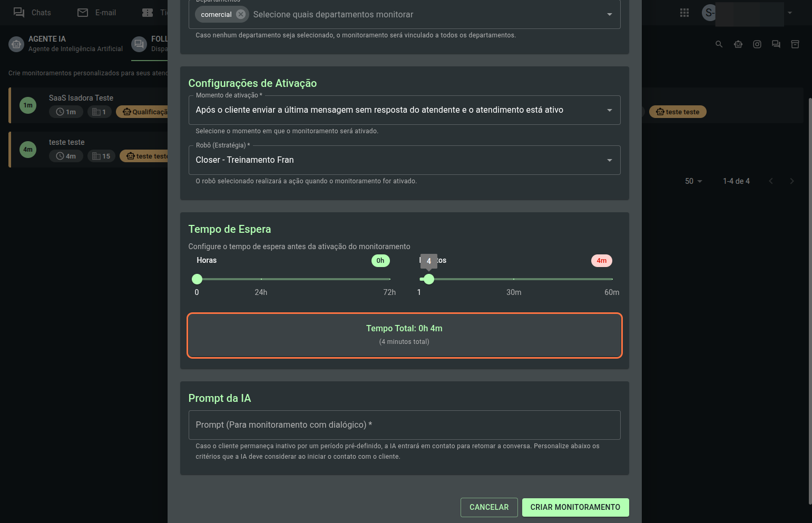Screen dimensions: 812x523
Task: Click the Instagram icon in toolbar
Action: [x=757, y=44]
